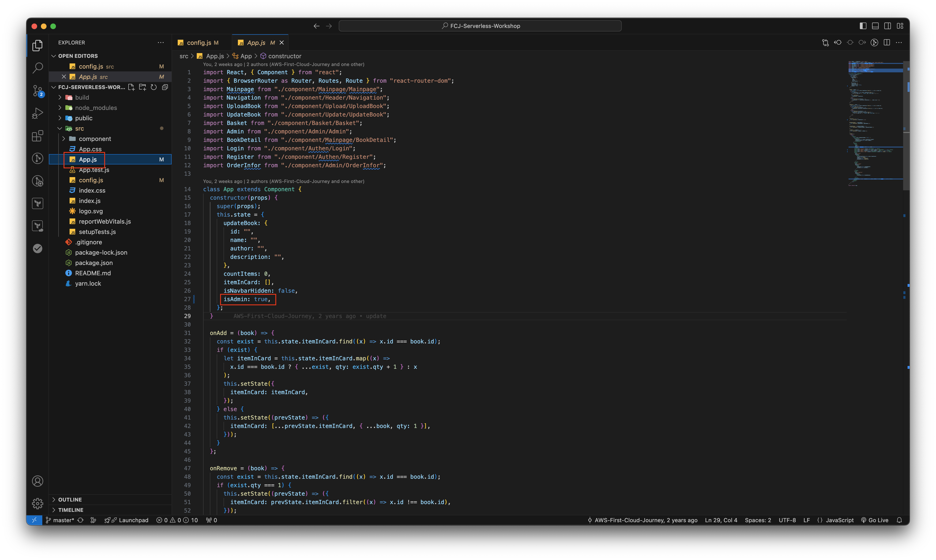Open the Extensions view
The width and height of the screenshot is (936, 560).
(37, 136)
